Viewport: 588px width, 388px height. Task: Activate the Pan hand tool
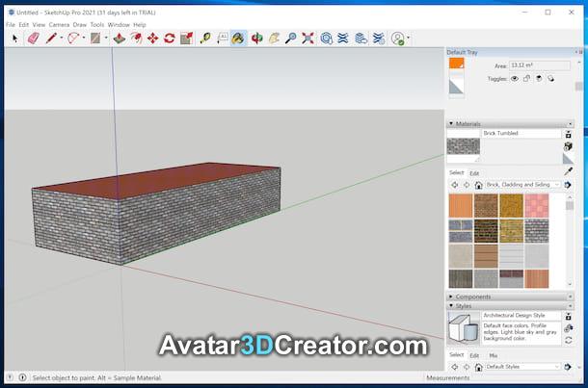(274, 39)
